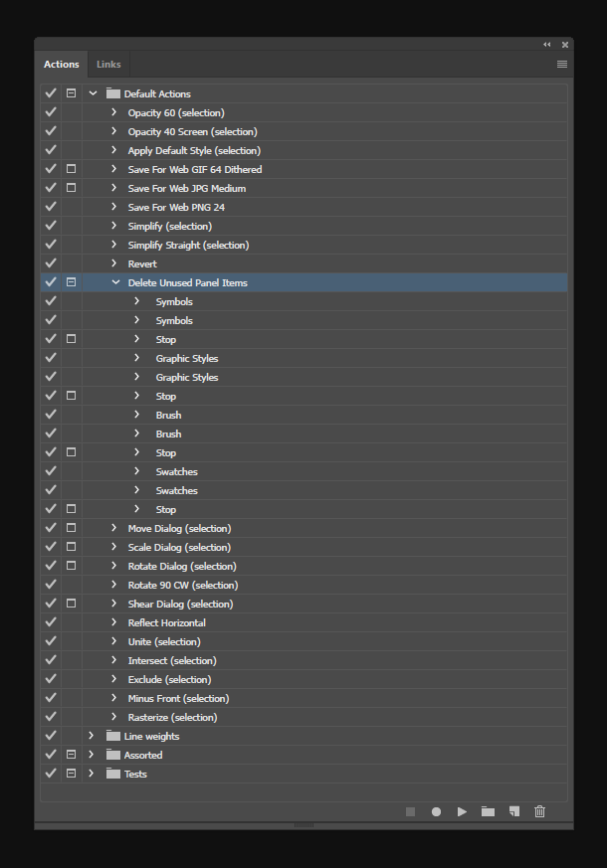
Task: Expand the Opacity 60 (selection) action
Action: [114, 112]
